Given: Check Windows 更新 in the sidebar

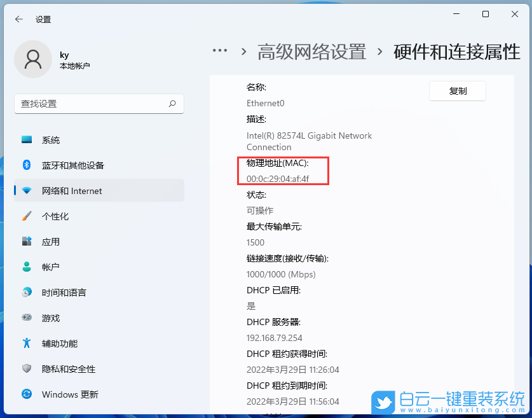Looking at the screenshot, I should click(x=67, y=394).
